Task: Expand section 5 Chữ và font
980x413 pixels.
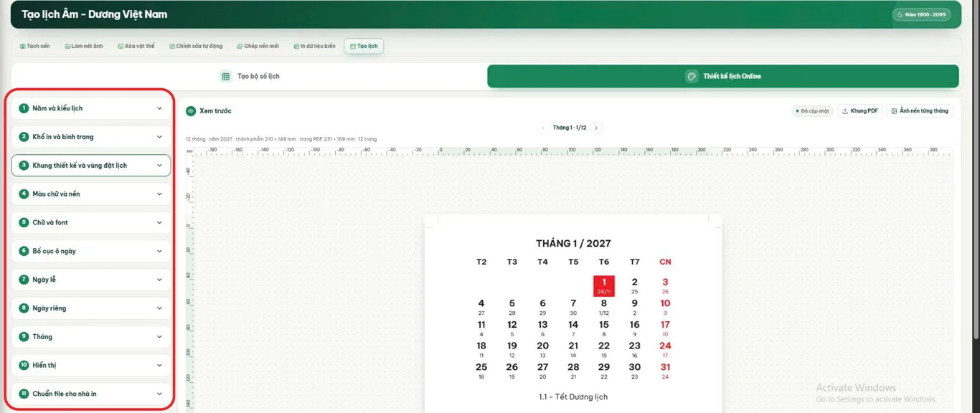Action: click(x=91, y=222)
